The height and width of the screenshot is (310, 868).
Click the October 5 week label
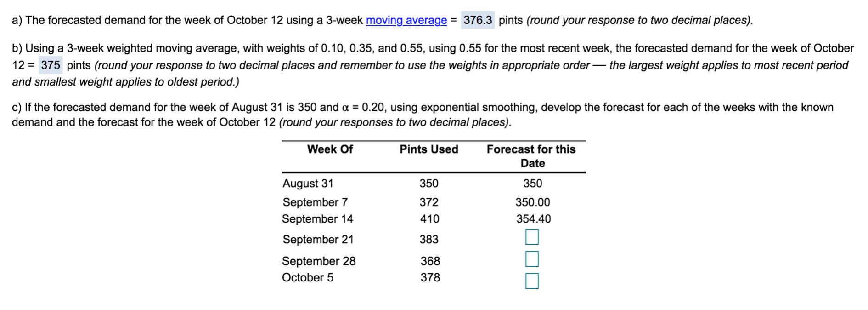[x=307, y=277]
